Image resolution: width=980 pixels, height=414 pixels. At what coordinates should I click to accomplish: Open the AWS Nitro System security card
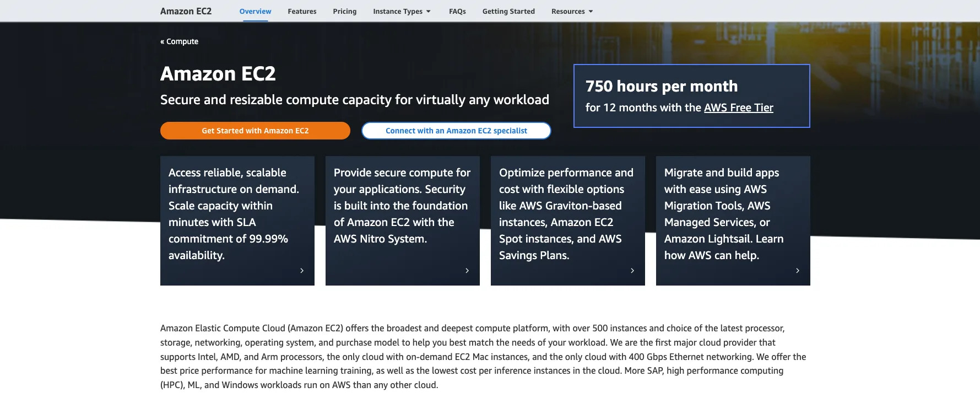click(x=403, y=221)
